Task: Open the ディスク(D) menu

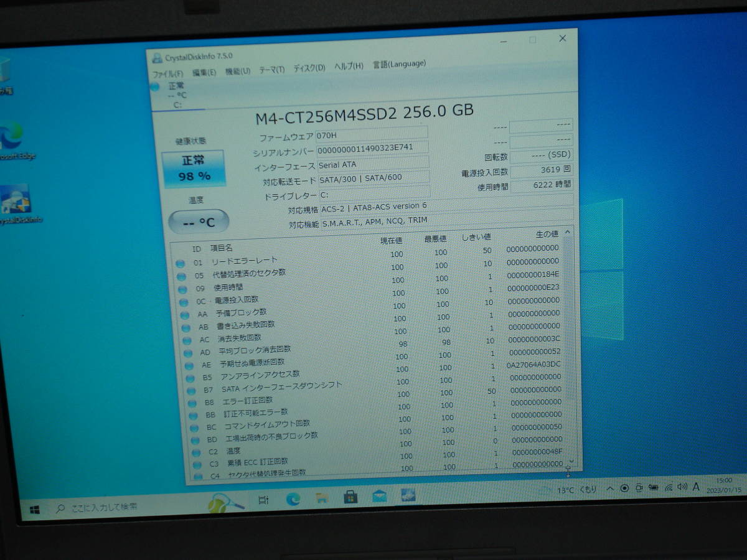Action: pos(309,68)
